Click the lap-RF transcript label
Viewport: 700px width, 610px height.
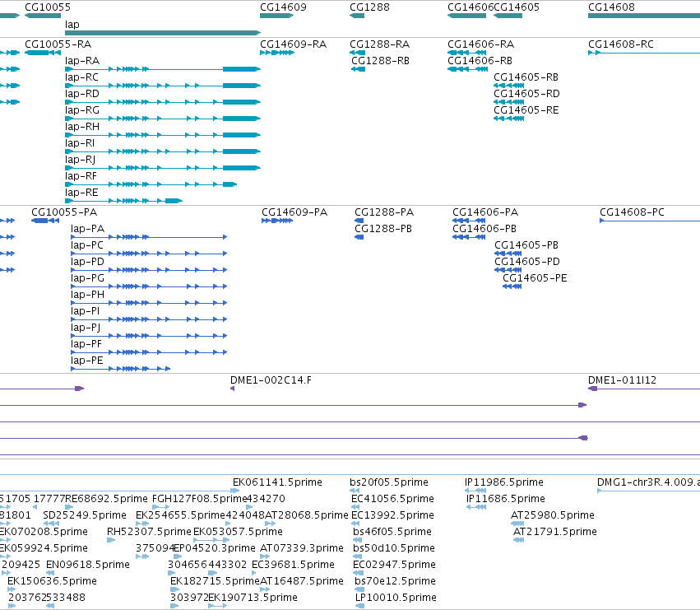coord(81,176)
